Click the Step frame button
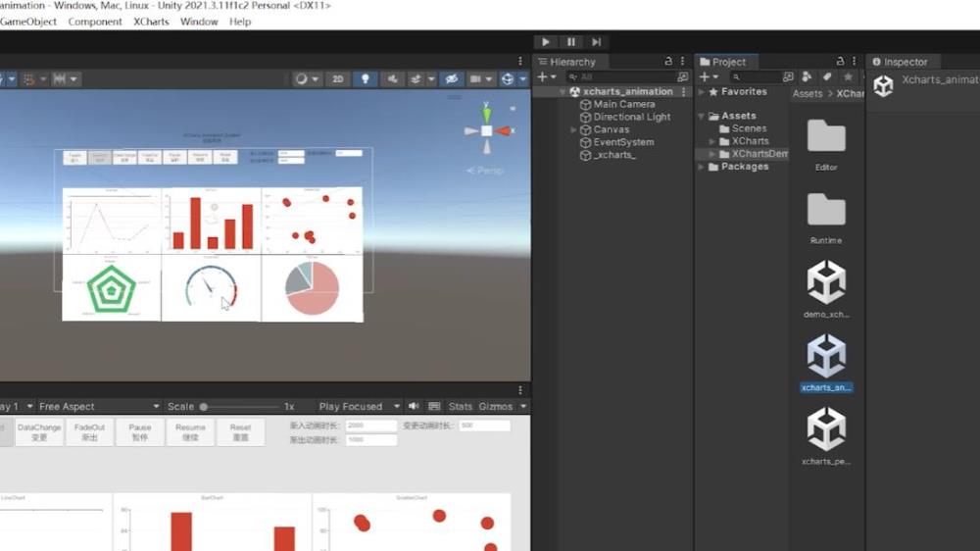 pos(596,42)
